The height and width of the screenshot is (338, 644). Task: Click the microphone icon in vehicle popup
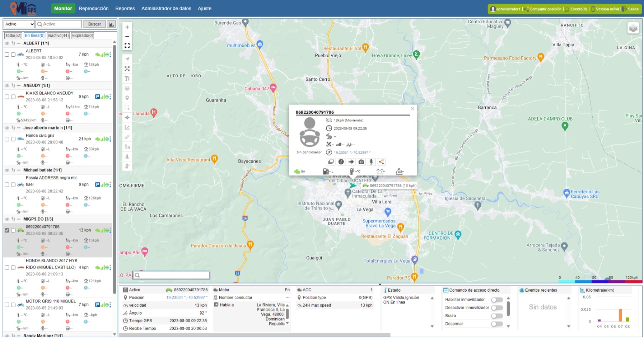(x=371, y=162)
